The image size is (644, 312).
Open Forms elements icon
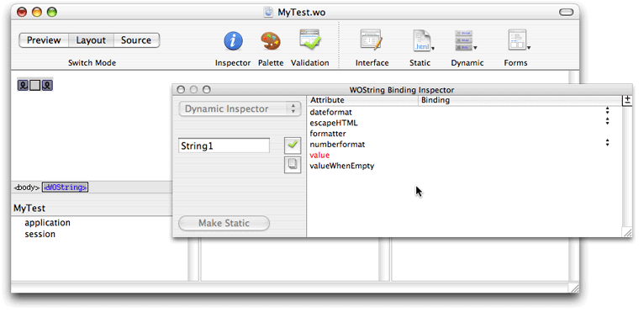pyautogui.click(x=519, y=40)
